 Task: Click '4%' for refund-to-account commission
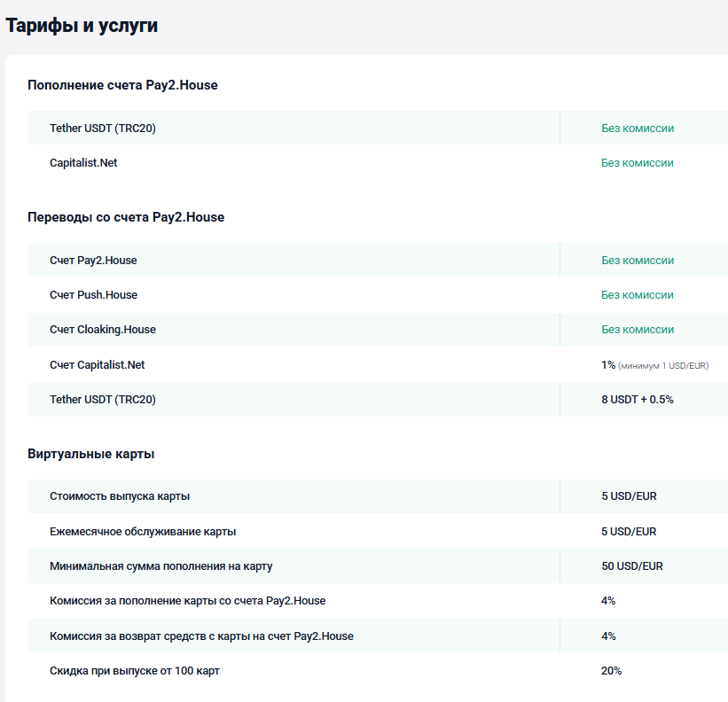coord(608,636)
